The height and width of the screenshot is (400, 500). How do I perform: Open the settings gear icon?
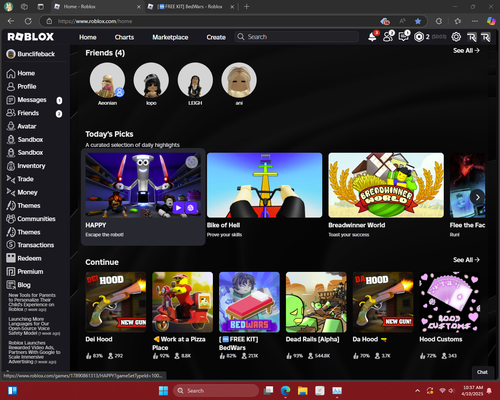point(456,37)
